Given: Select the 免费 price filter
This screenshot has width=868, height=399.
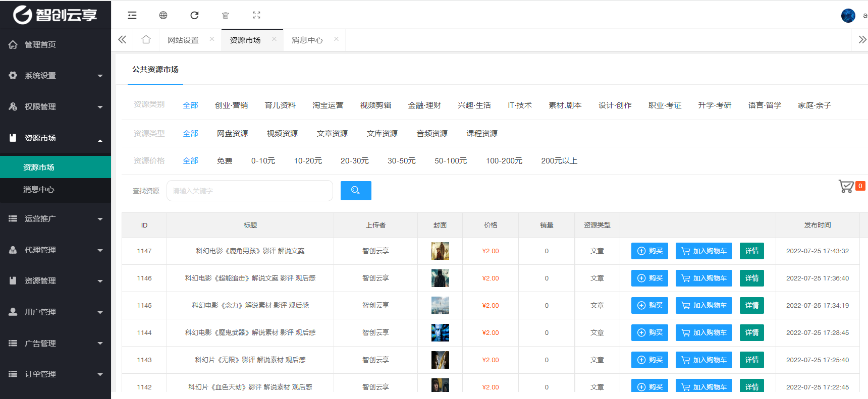Looking at the screenshot, I should 225,161.
